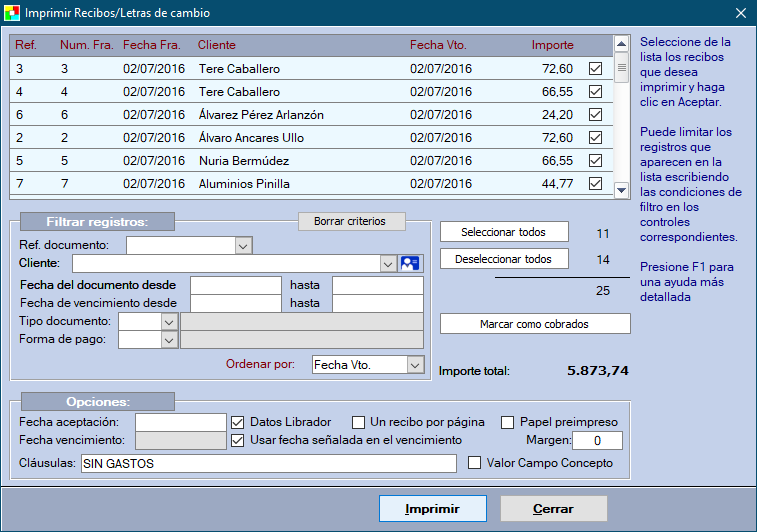The image size is (757, 532).
Task: Sort list by Importe column header
Action: [x=552, y=45]
